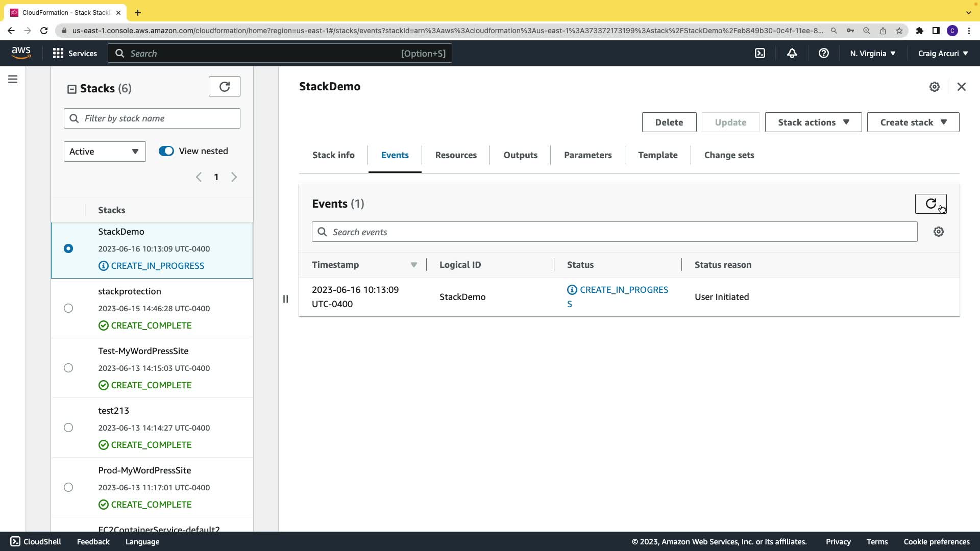This screenshot has width=980, height=551.
Task: Select the Test-MyWordPressSite radio button
Action: [x=68, y=368]
